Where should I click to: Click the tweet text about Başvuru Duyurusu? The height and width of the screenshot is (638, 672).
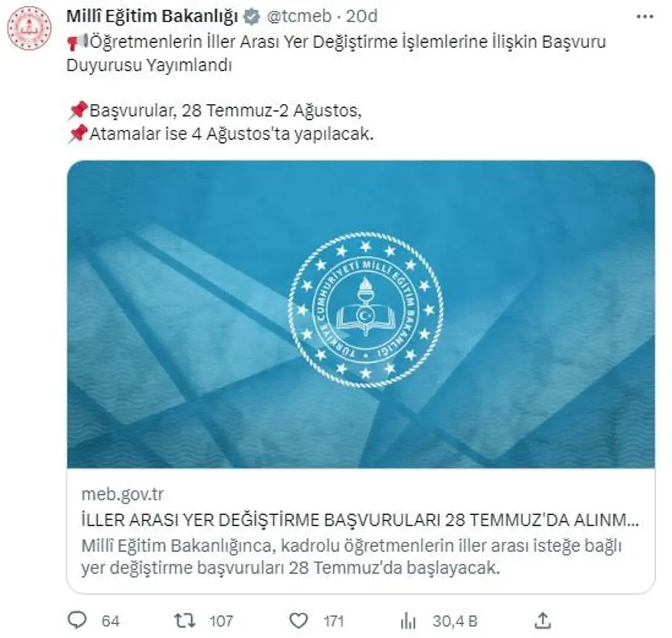(x=337, y=53)
